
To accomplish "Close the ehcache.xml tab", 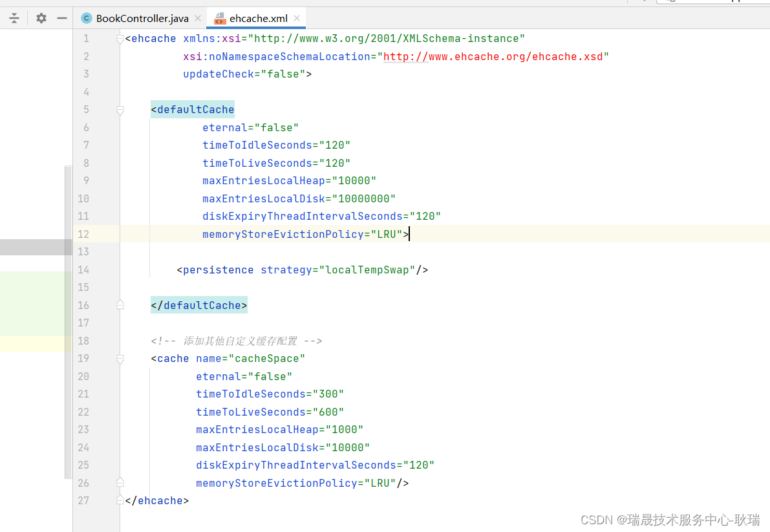I will point(297,19).
